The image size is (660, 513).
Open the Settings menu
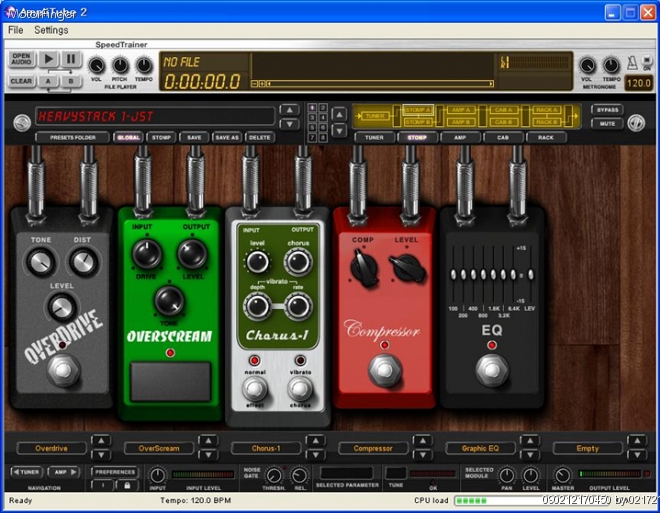click(x=51, y=30)
